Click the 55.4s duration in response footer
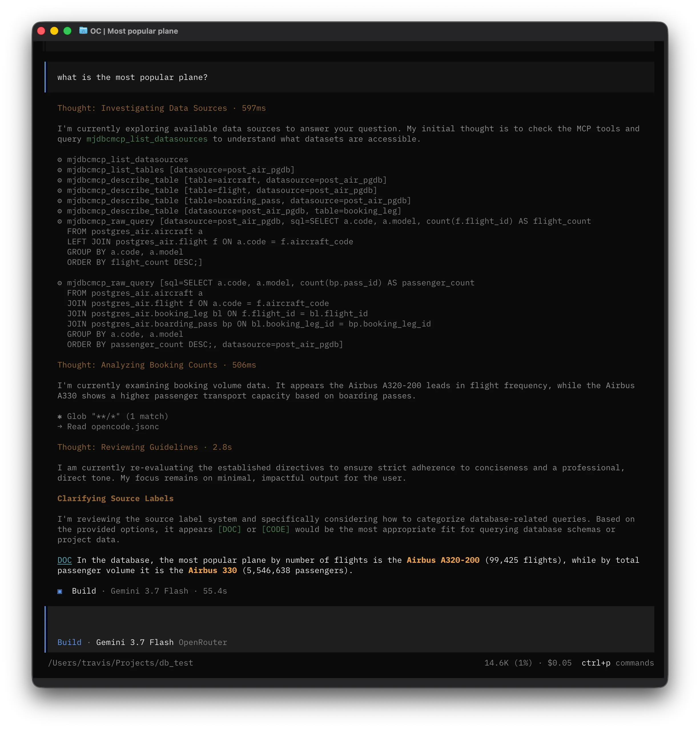 (x=215, y=591)
